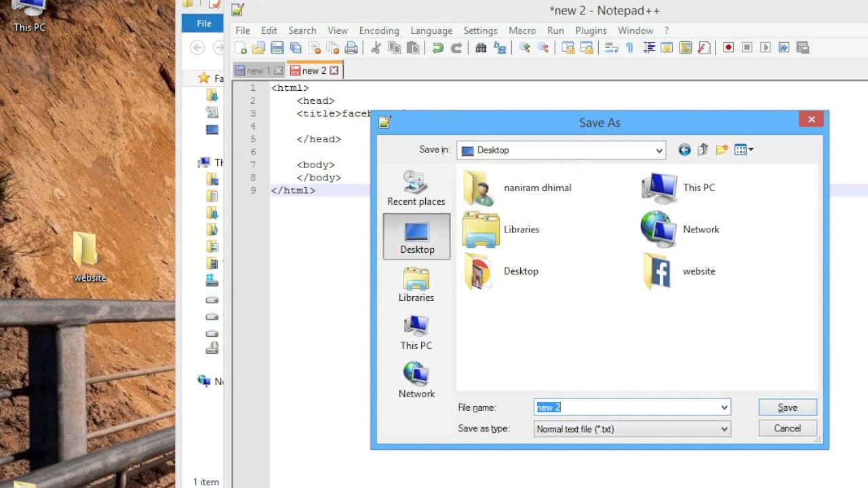
Task: Go back using dialog's back arrow icon
Action: pos(684,150)
